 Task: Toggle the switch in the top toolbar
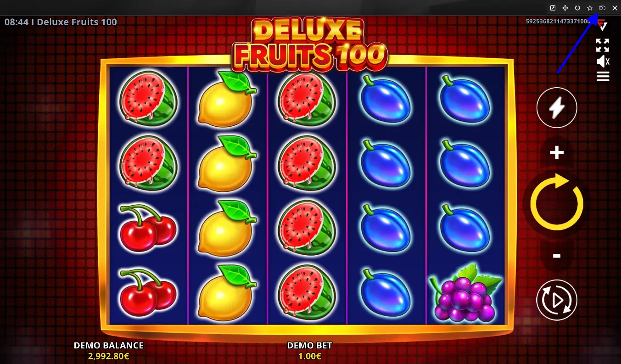602,8
